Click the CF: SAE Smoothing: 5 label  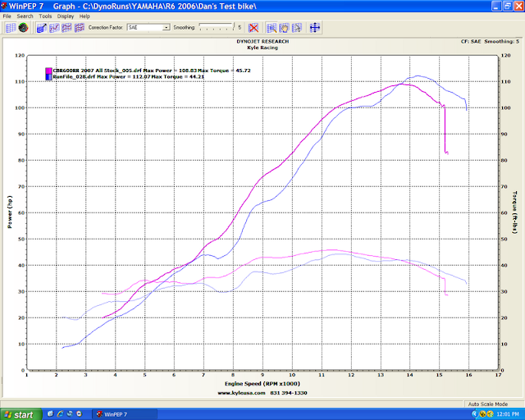(490, 42)
